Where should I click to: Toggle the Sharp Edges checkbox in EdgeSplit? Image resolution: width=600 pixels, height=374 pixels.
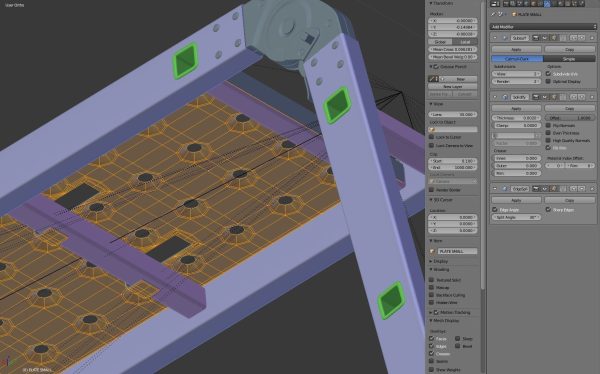coord(548,209)
